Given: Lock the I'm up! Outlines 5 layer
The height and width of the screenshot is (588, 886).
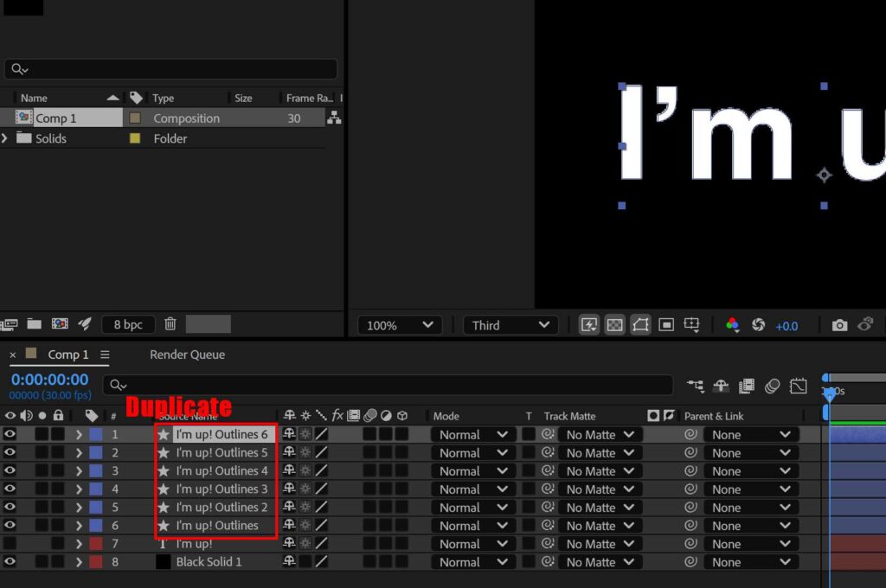Looking at the screenshot, I should click(58, 452).
